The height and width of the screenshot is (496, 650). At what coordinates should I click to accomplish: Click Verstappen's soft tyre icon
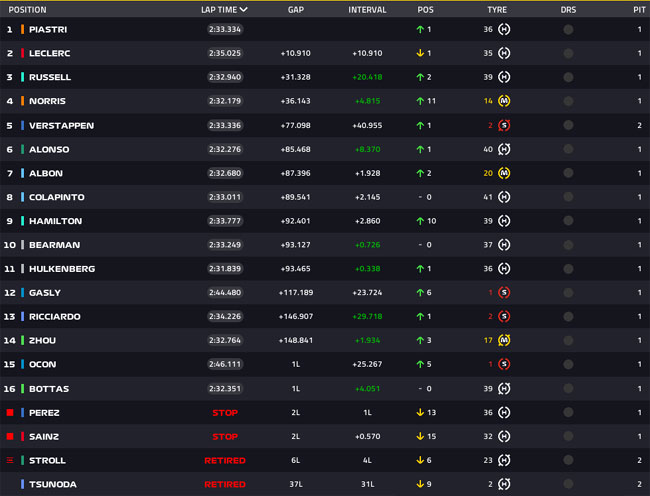tap(504, 125)
